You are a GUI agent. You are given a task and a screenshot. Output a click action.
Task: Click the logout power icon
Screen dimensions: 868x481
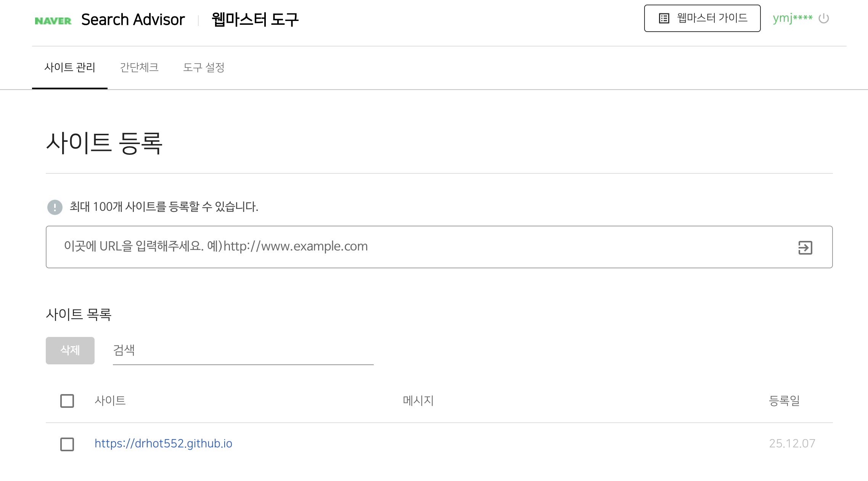(823, 18)
